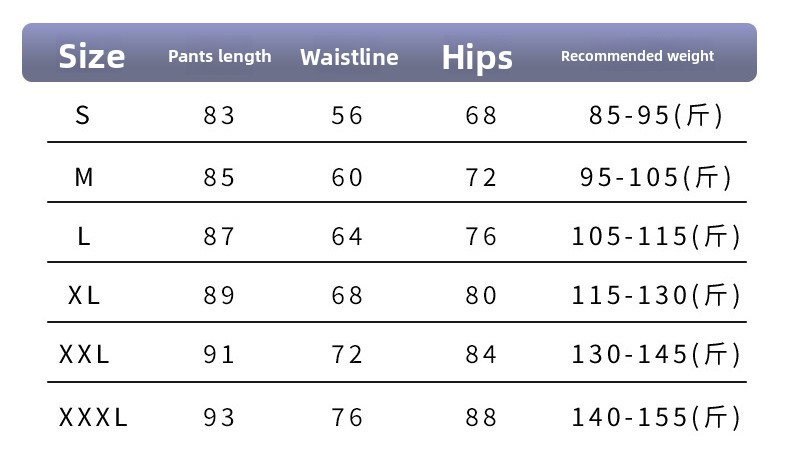Click the Size column header
Viewport: 790px width, 451px height.
pyautogui.click(x=92, y=56)
